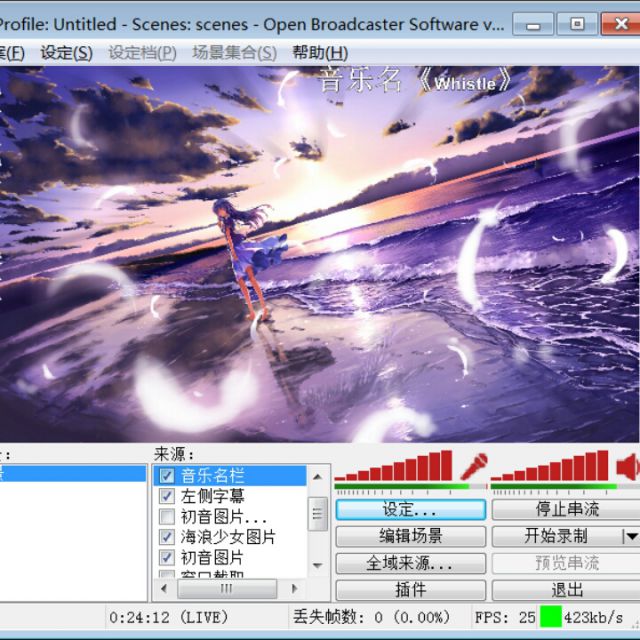This screenshot has width=640, height=640.
Task: Open the 设定档(P) menu
Action: 142,53
